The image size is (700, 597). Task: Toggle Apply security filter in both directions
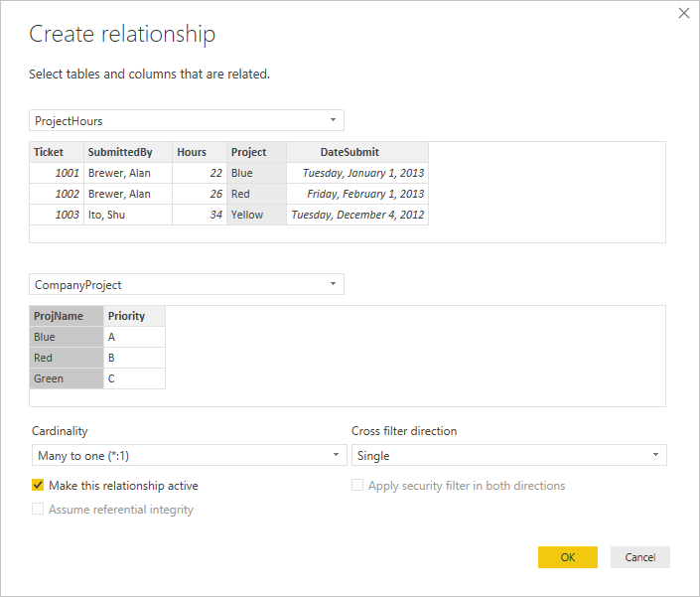(358, 486)
